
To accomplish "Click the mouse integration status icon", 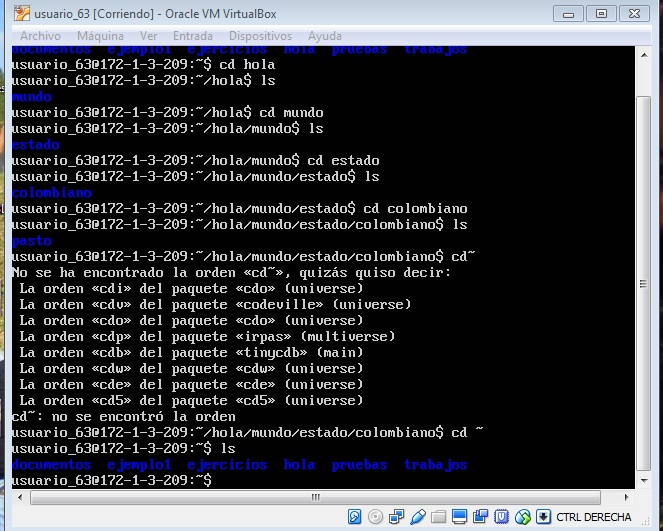I will 523,517.
